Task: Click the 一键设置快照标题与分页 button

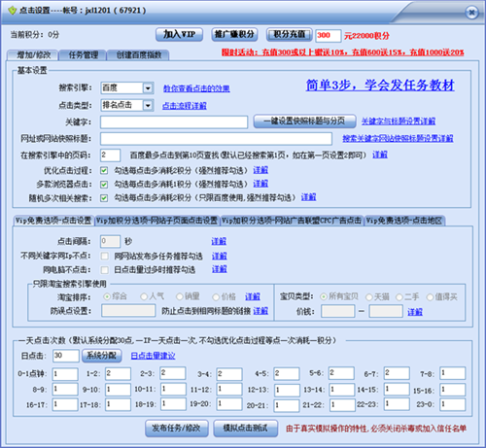Action: click(x=304, y=121)
